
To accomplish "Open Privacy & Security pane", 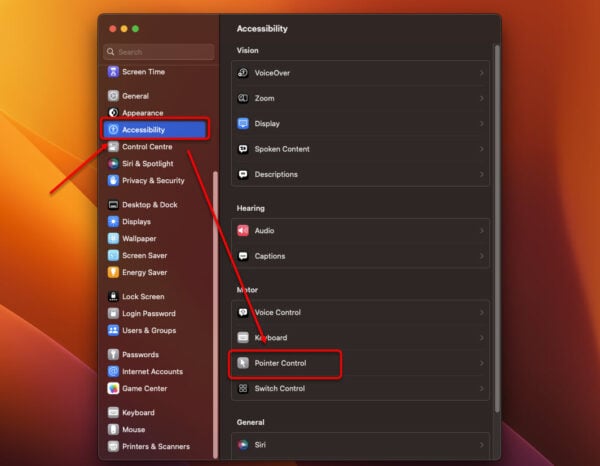I will [x=153, y=180].
